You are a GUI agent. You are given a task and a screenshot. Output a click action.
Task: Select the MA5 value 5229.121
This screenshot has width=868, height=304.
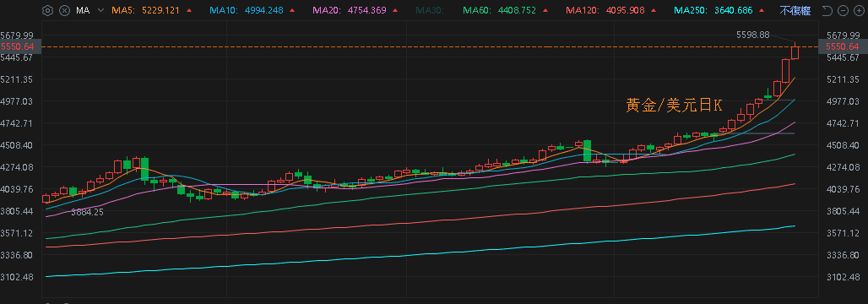coord(160,10)
